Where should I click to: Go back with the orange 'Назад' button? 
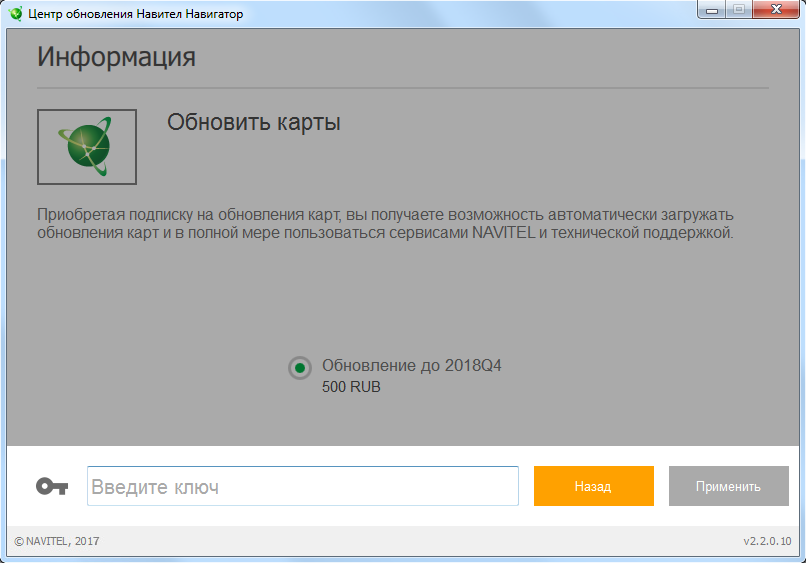594,486
